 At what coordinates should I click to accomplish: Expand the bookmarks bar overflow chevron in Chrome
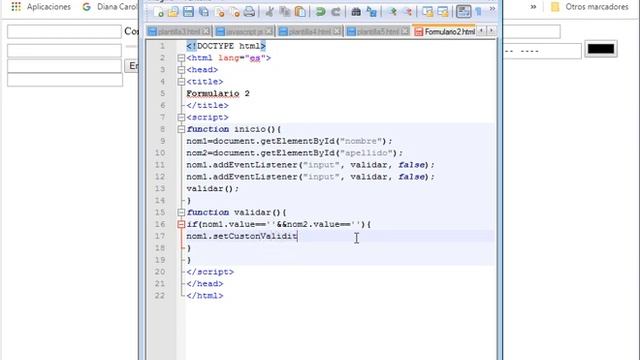(x=533, y=7)
